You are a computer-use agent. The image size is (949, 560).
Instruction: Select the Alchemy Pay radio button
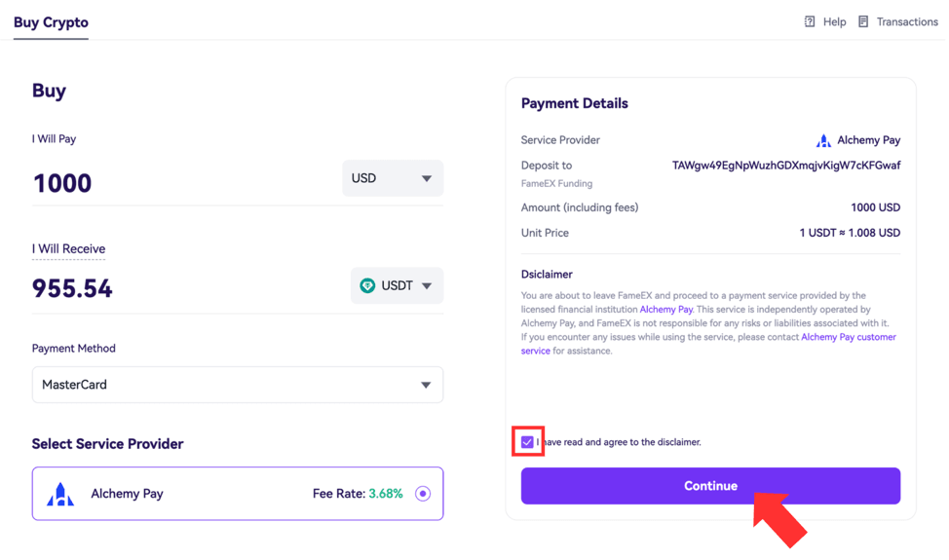click(x=423, y=494)
